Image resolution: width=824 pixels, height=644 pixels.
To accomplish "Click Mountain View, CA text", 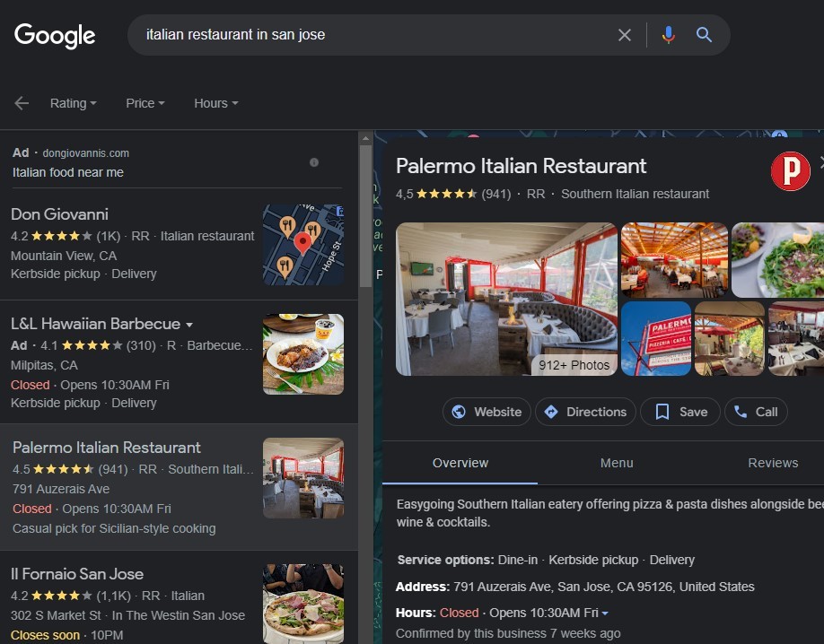I will click(x=64, y=256).
